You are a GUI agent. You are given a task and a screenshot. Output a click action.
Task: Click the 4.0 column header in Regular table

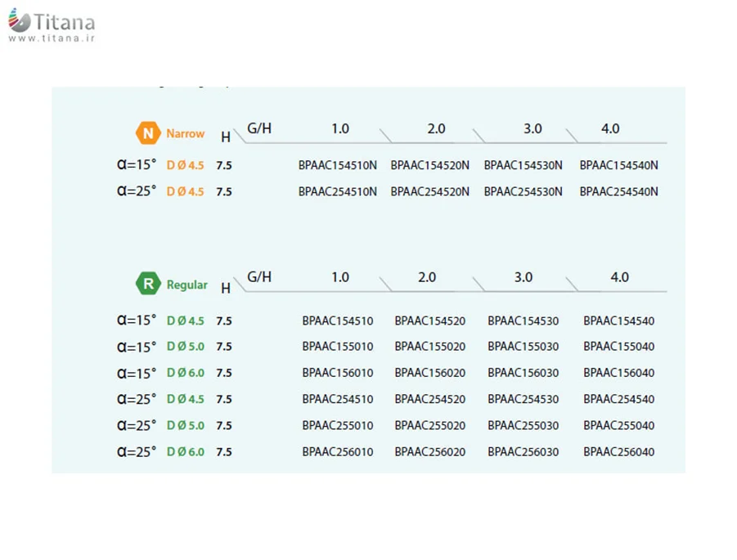click(x=620, y=277)
